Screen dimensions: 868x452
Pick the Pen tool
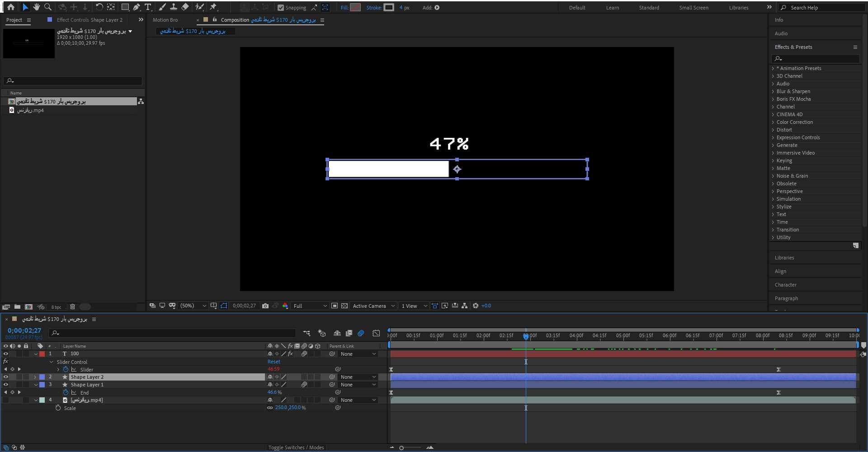click(x=137, y=7)
